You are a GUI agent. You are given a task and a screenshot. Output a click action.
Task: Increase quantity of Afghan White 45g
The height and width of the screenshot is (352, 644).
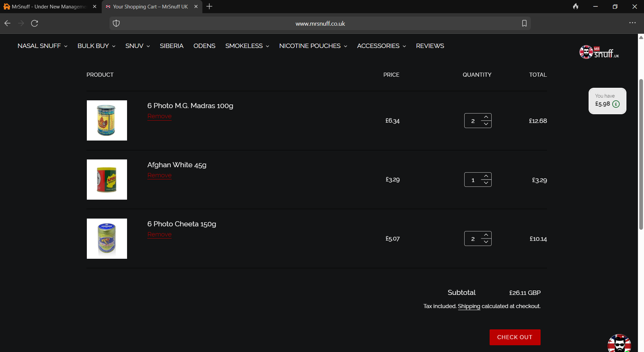(486, 176)
